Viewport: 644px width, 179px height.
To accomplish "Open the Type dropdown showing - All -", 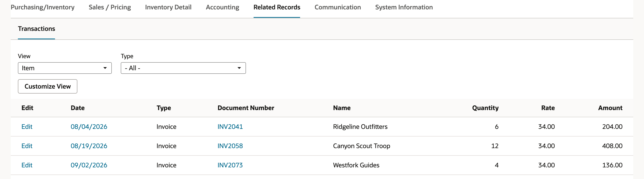I will (x=183, y=68).
